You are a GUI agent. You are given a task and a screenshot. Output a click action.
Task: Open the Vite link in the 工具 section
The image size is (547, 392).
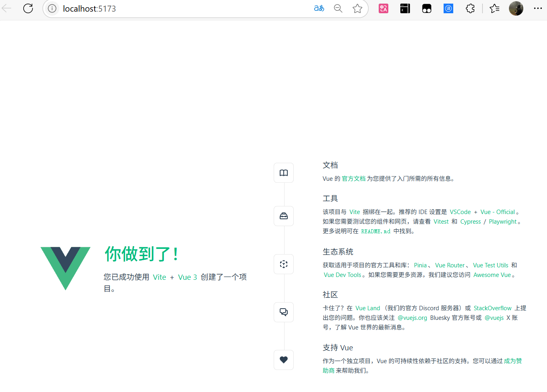pos(355,212)
